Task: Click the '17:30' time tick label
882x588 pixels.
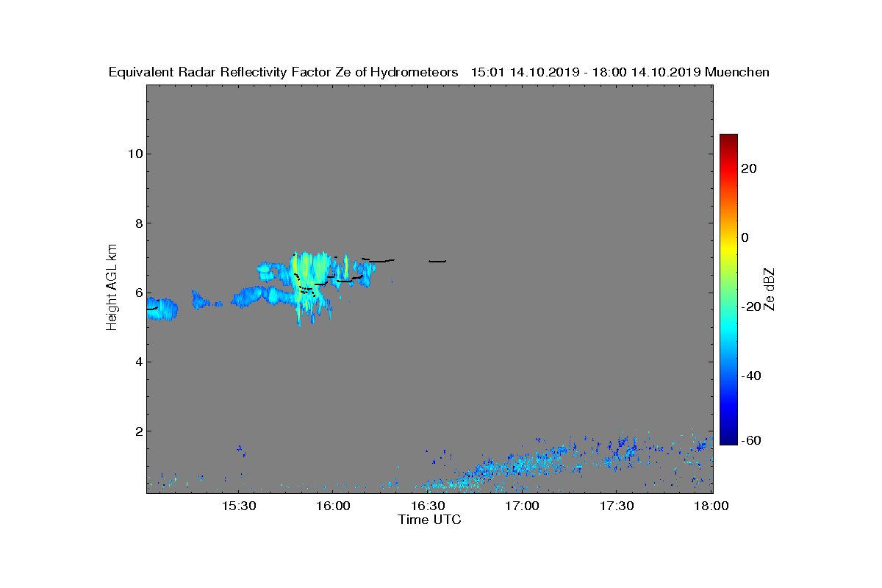Action: [x=617, y=506]
